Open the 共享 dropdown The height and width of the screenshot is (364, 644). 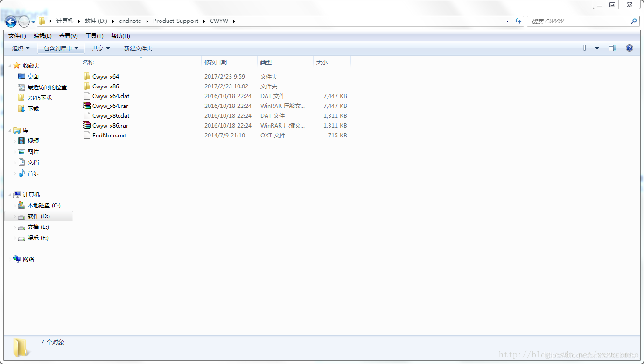pos(101,48)
